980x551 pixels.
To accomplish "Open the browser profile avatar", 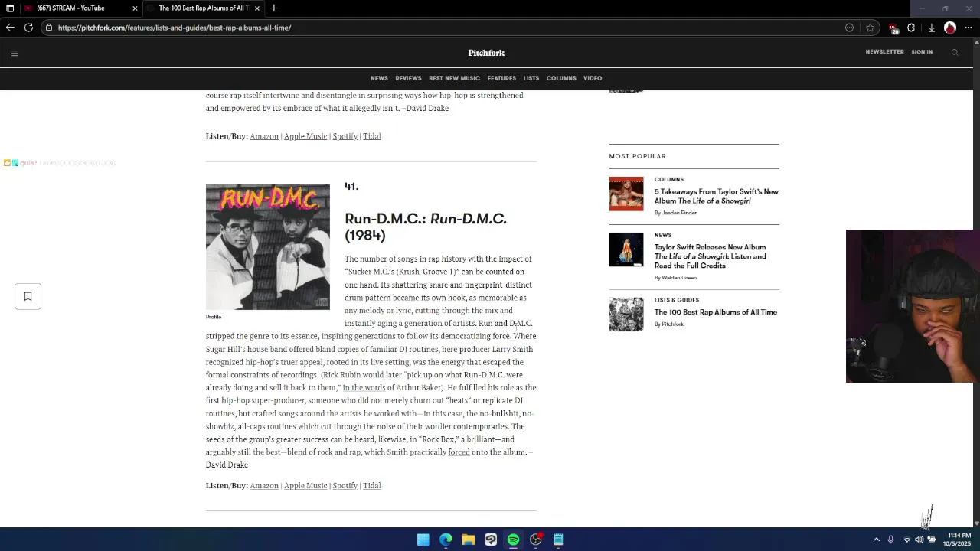I will (950, 28).
